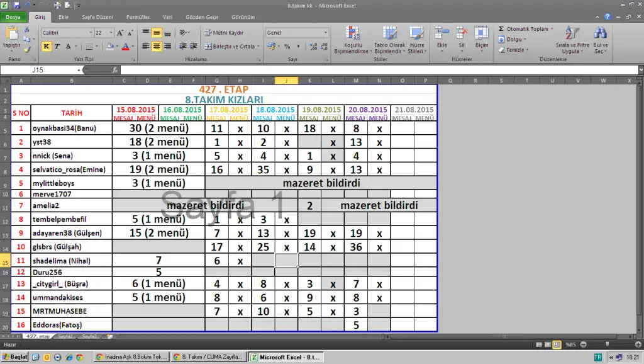Open the Sayfa Düzeni ribbon tab
The width and height of the screenshot is (644, 364).
tap(96, 18)
